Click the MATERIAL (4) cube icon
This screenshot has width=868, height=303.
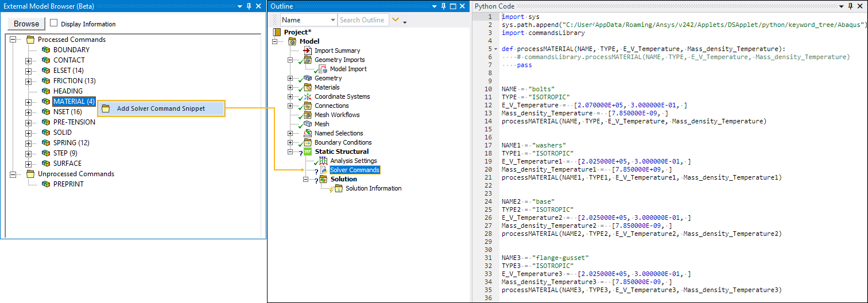(46, 102)
